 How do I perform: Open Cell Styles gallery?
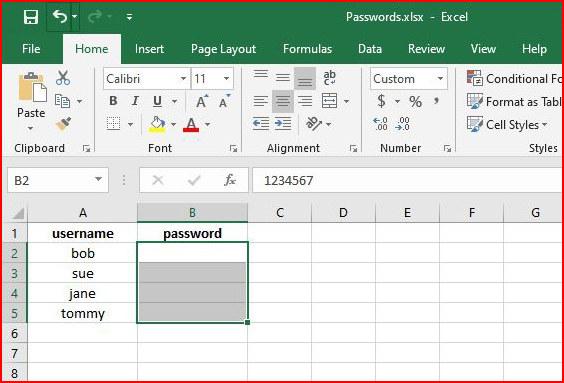pyautogui.click(x=507, y=125)
